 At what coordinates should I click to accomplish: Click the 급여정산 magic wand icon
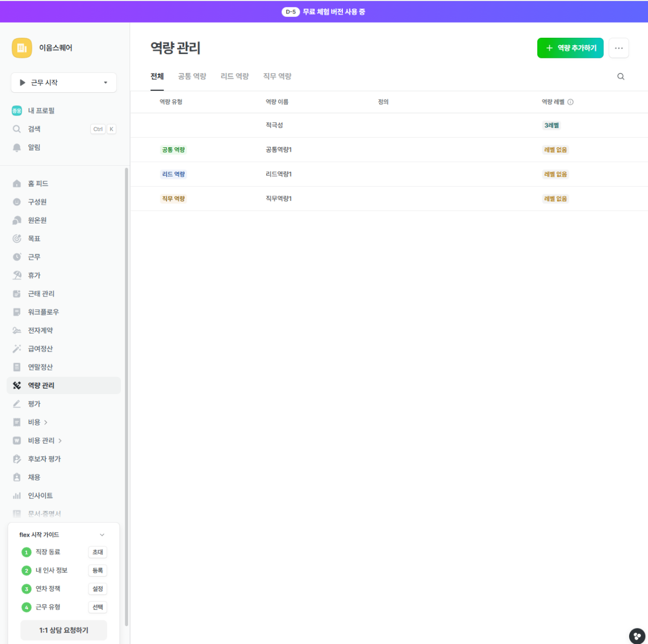tap(17, 349)
